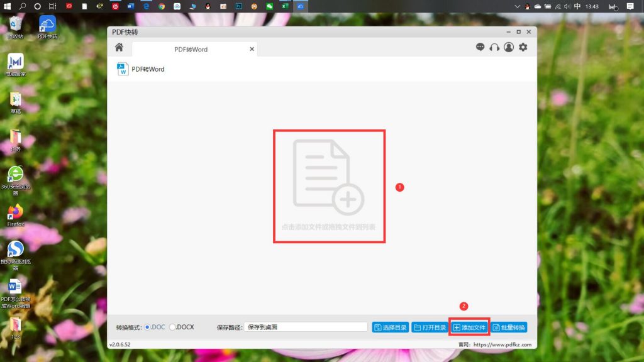The image size is (644, 362).
Task: Open the notification action center
Action: pyautogui.click(x=630, y=6)
